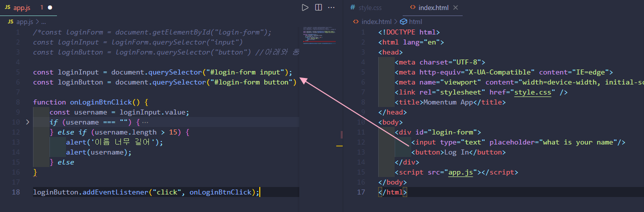Image resolution: width=644 pixels, height=212 pixels.
Task: Click "#login-form input" selector string
Action: pos(246,72)
